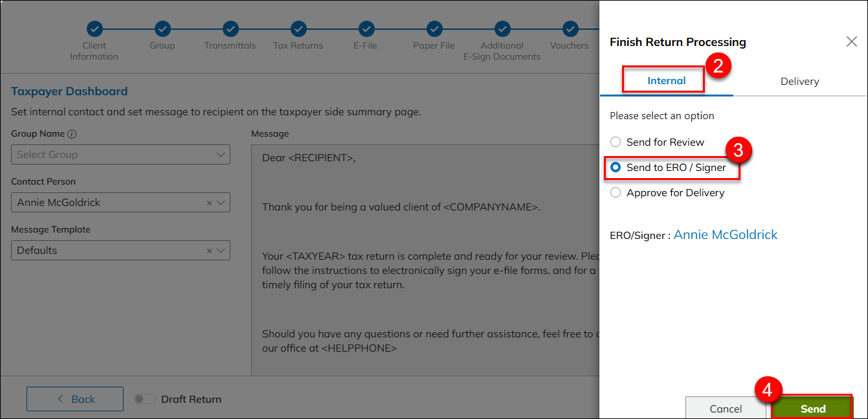Choose the Approve for Delivery radio button
Viewport: 868px width, 419px height.
616,192
